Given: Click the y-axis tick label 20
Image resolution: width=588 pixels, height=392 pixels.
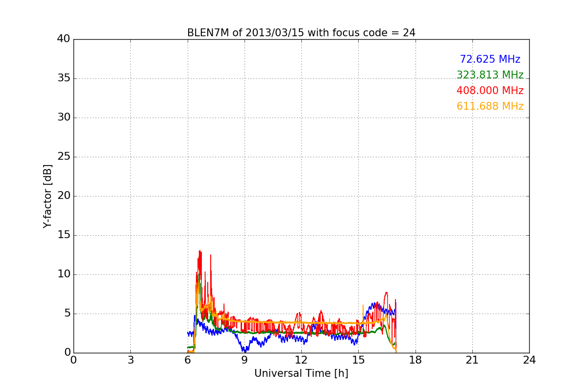Looking at the screenshot, I should point(64,196).
